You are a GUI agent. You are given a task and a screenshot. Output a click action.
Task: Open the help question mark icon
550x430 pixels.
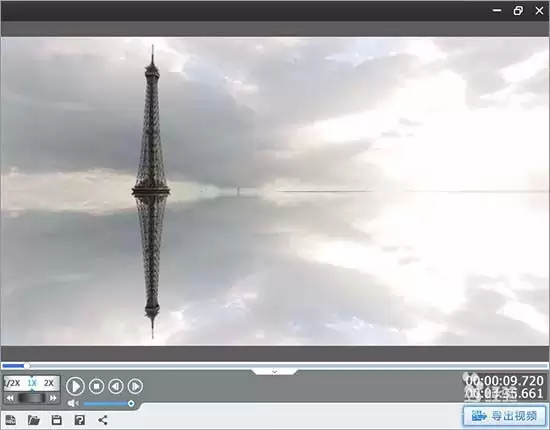coord(80,420)
